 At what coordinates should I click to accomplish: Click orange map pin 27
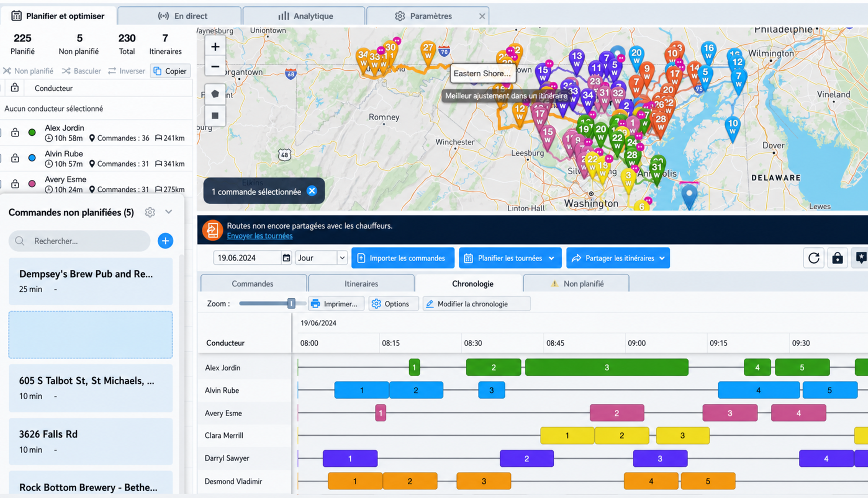(428, 50)
